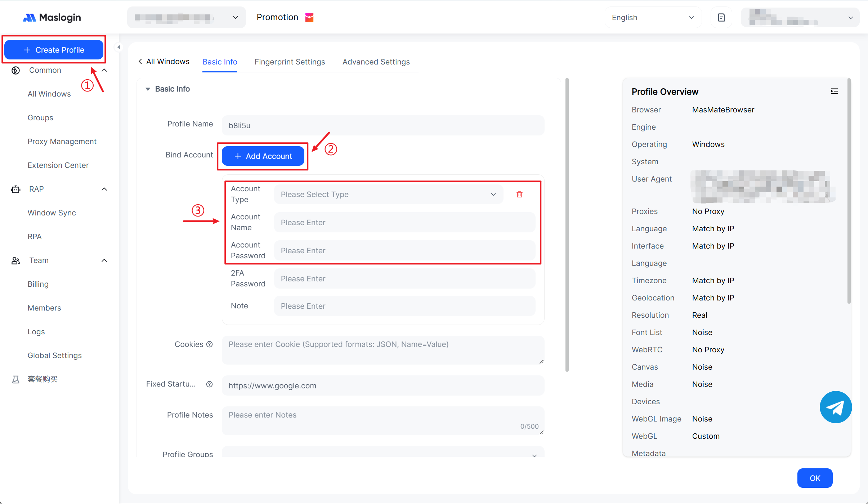Click the Telegram support floating icon
Screen dimensions: 868x504
click(x=836, y=407)
